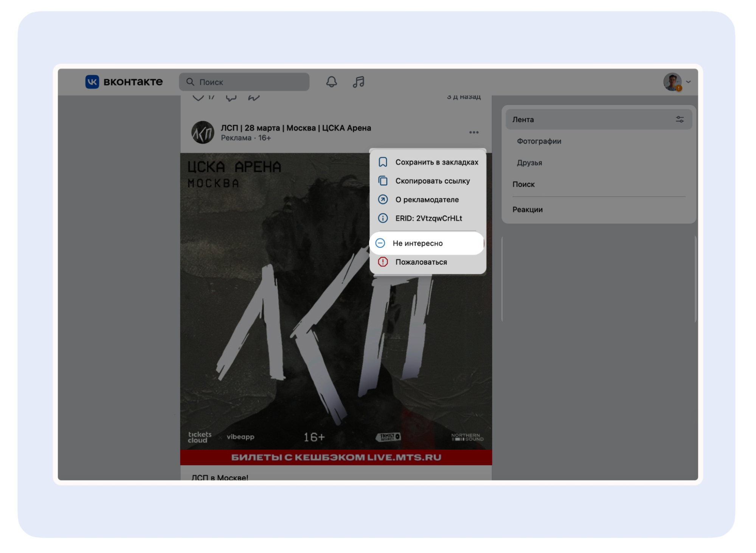
Task: Click the bookmark icon in the menu
Action: point(383,162)
